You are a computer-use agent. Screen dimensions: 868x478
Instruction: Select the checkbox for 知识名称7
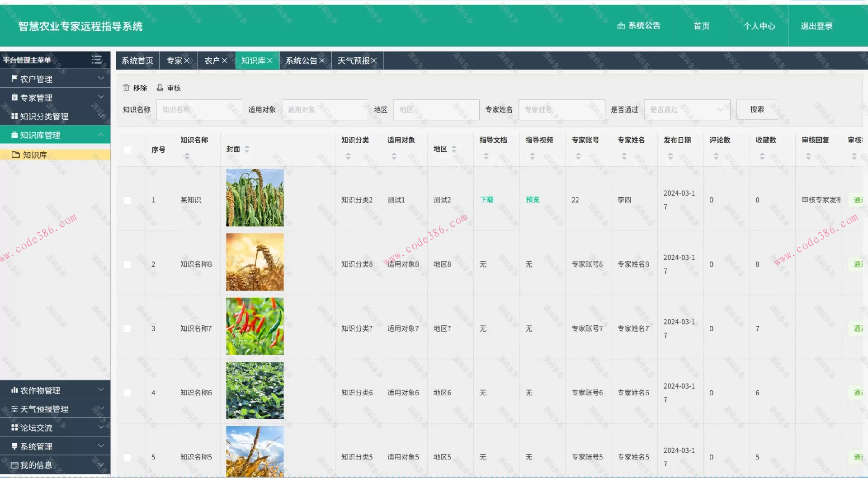pos(127,328)
